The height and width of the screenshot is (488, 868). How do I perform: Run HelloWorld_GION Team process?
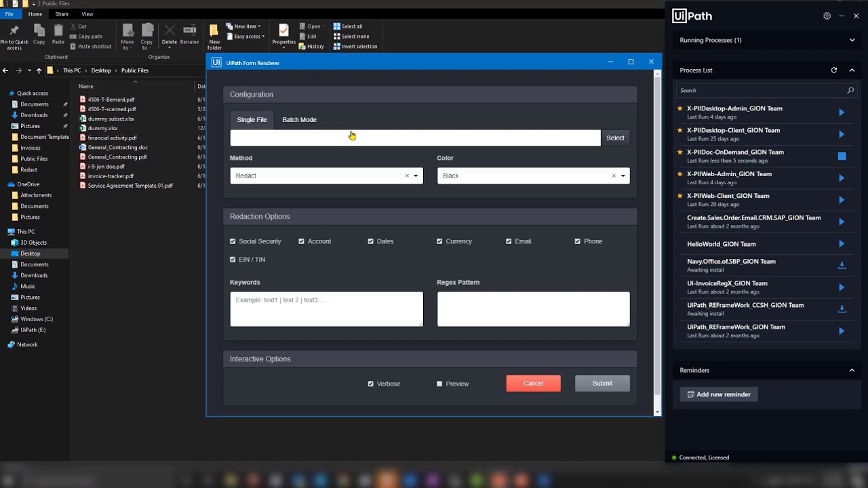coord(842,244)
